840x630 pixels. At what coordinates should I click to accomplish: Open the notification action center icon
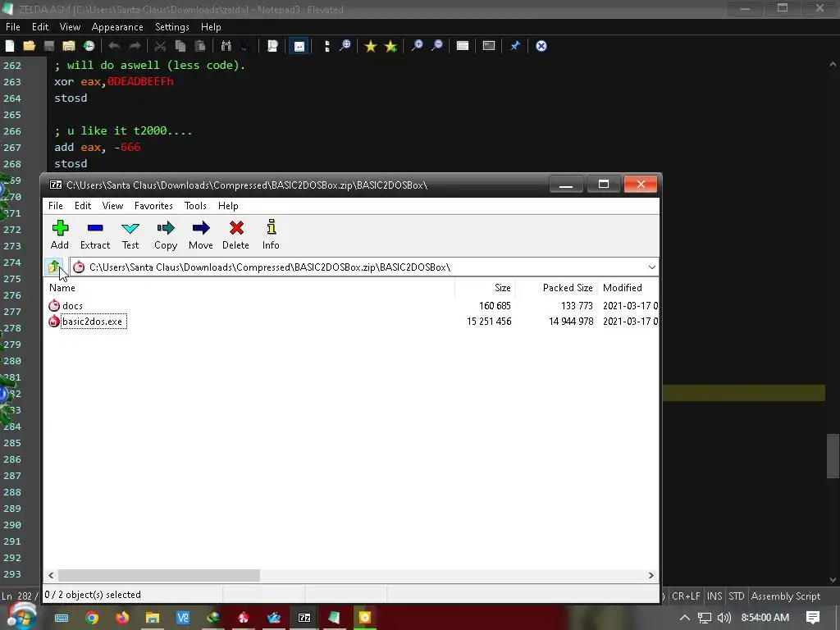pyautogui.click(x=813, y=618)
